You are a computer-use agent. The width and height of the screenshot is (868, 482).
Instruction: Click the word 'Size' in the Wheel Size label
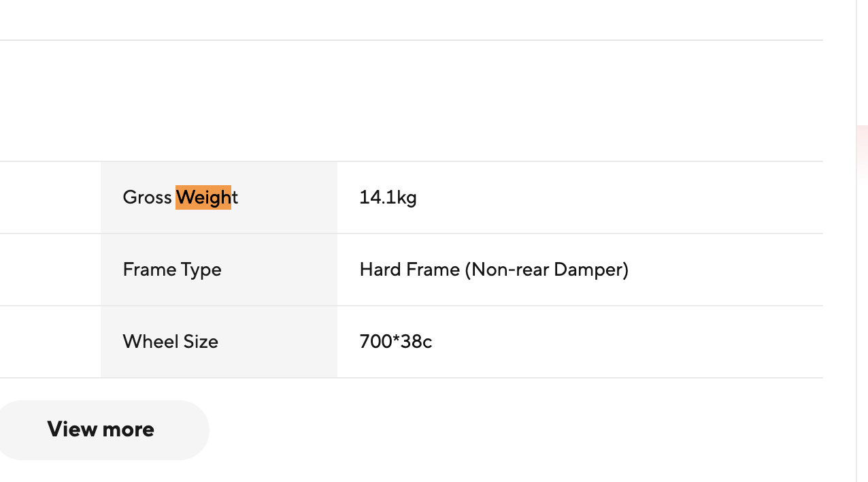[x=201, y=342]
